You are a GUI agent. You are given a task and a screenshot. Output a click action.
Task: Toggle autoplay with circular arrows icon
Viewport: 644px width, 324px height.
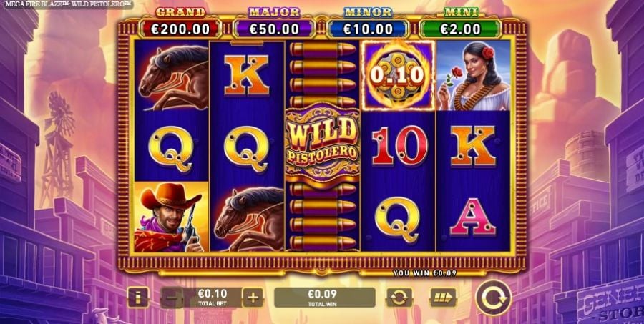[x=399, y=298]
